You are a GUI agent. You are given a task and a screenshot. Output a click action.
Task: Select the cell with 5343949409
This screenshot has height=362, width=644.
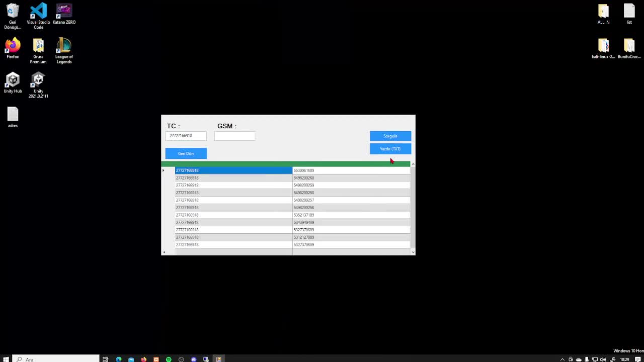point(351,222)
